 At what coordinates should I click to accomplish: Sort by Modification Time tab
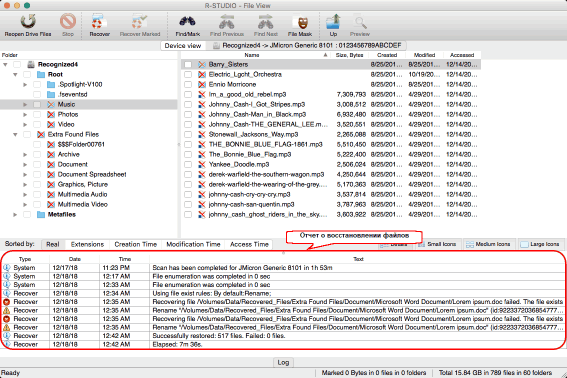click(x=193, y=245)
